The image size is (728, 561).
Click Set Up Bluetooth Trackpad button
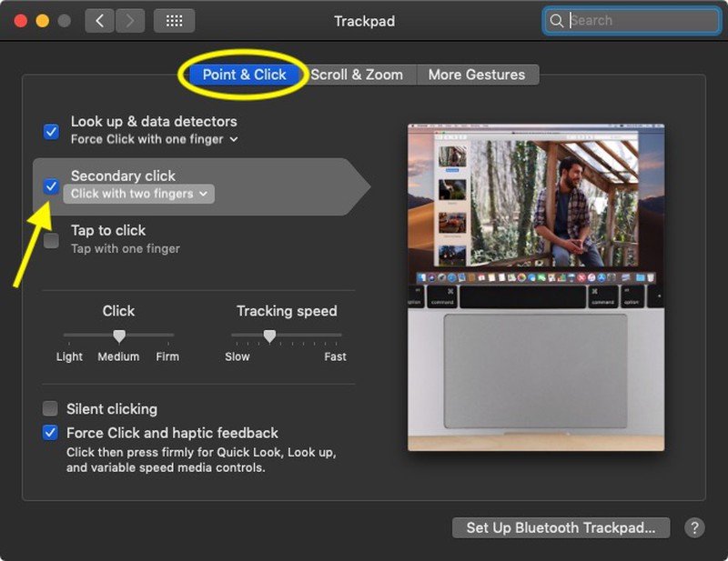[561, 527]
